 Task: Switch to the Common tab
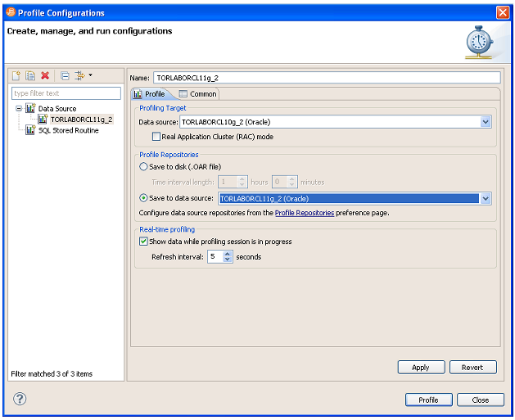(197, 94)
